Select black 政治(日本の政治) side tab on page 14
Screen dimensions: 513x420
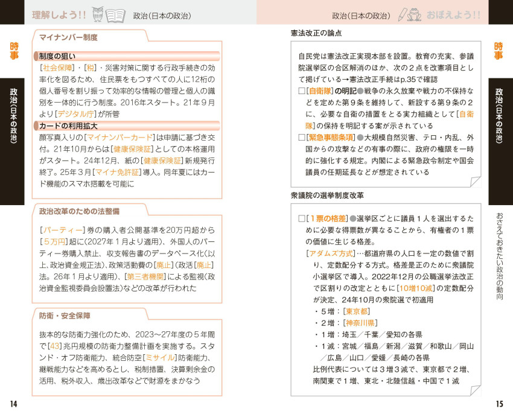coord(13,141)
